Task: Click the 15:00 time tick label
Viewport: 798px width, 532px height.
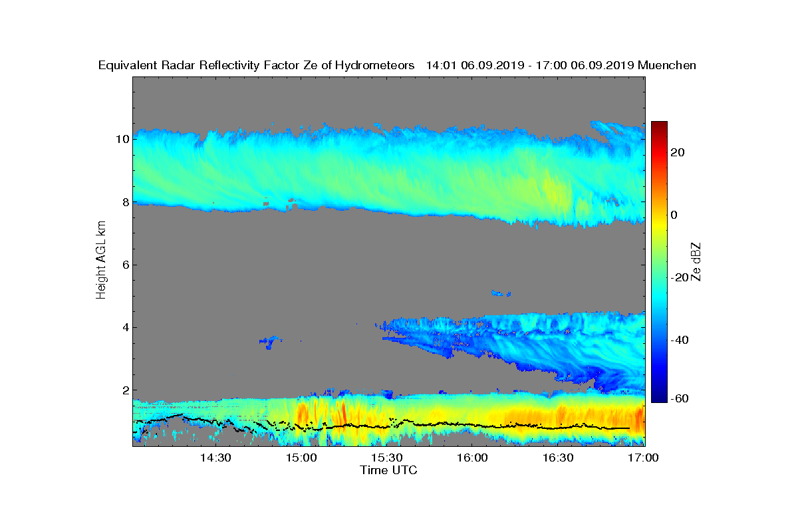Action: [301, 458]
